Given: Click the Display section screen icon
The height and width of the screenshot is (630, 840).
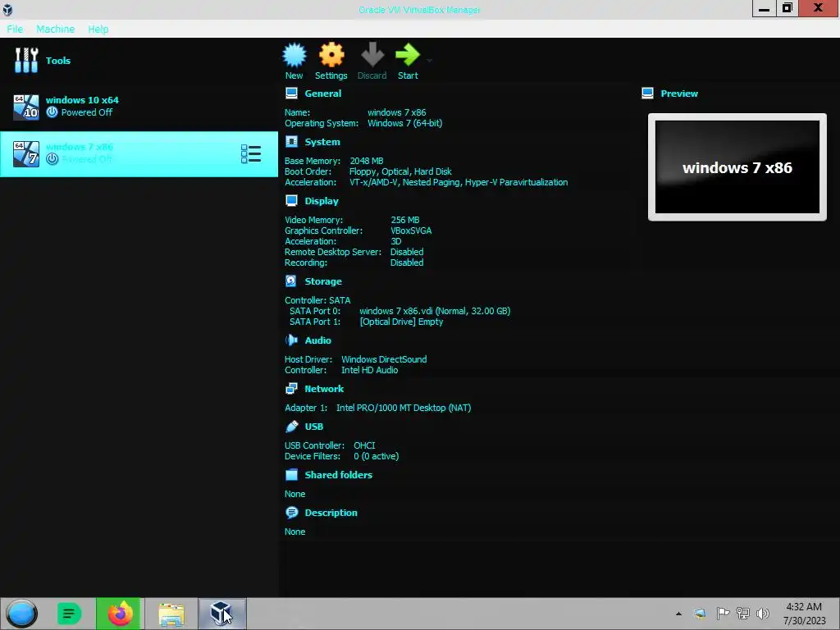Looking at the screenshot, I should tap(291, 201).
